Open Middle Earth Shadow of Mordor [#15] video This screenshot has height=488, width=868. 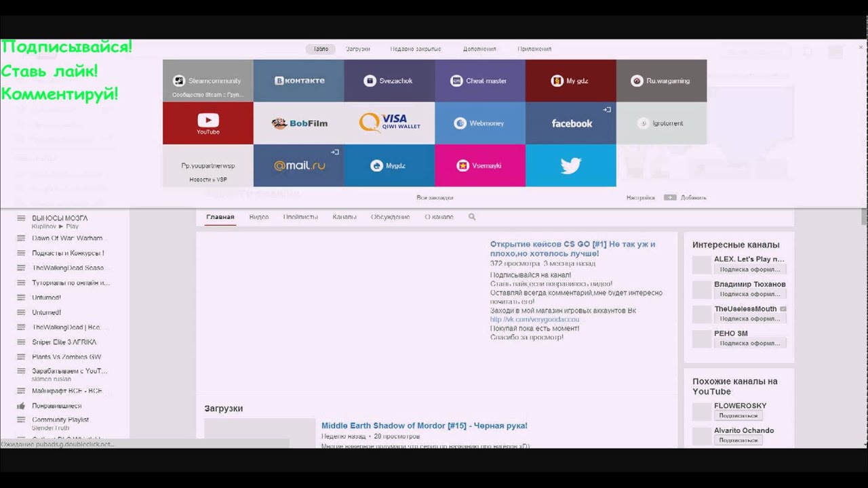pos(425,426)
